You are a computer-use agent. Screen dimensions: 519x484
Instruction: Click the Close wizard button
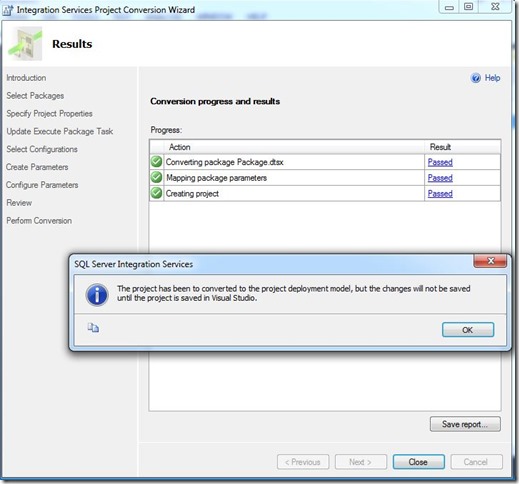(x=418, y=462)
